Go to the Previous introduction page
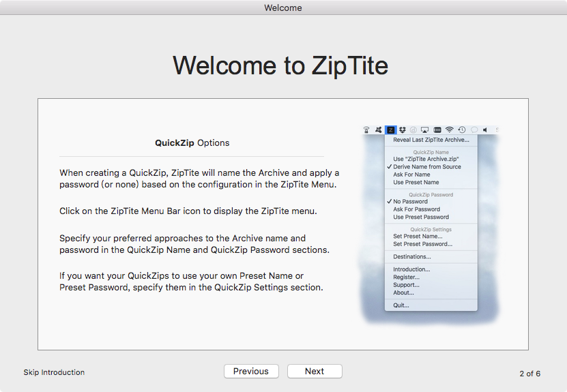The height and width of the screenshot is (392, 567). (x=251, y=371)
